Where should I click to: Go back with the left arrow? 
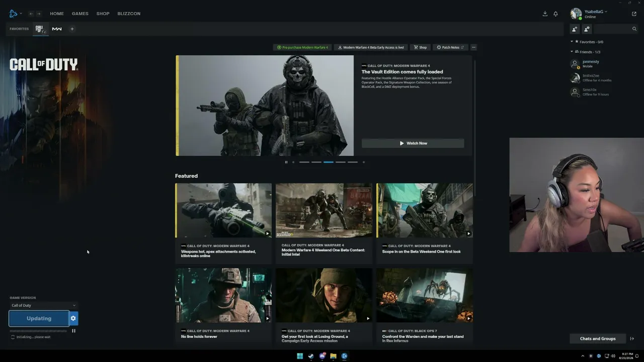[x=31, y=14]
